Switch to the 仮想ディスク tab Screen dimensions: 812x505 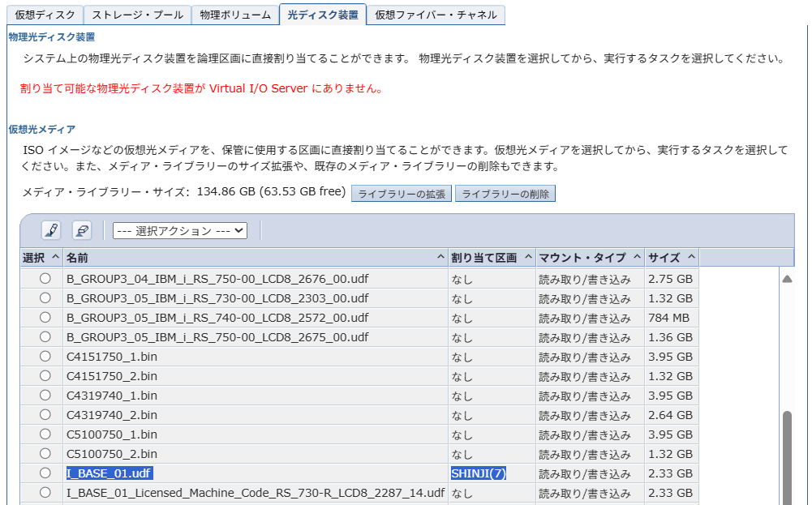[45, 15]
